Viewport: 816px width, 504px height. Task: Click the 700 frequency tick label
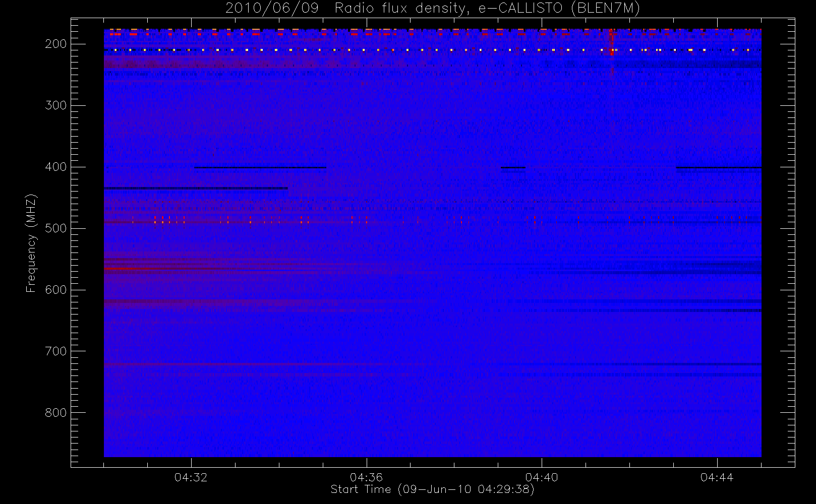click(x=55, y=351)
